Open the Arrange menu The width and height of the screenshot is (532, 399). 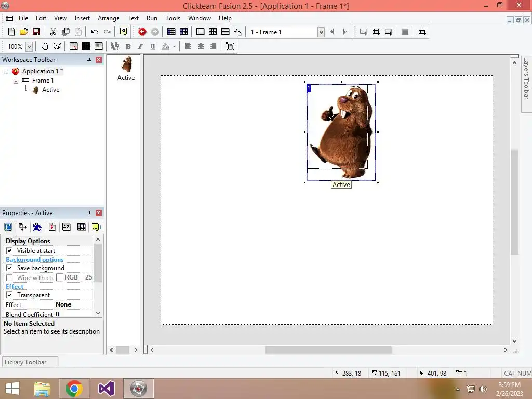(109, 18)
